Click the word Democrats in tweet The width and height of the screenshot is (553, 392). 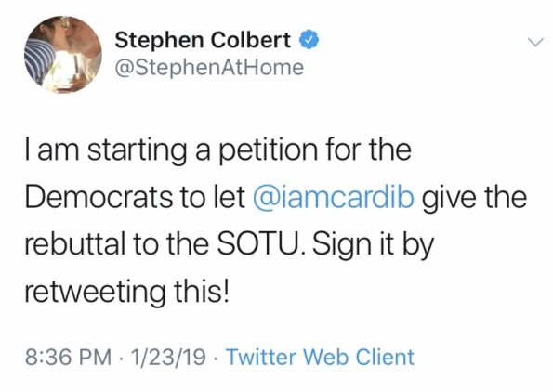99,197
